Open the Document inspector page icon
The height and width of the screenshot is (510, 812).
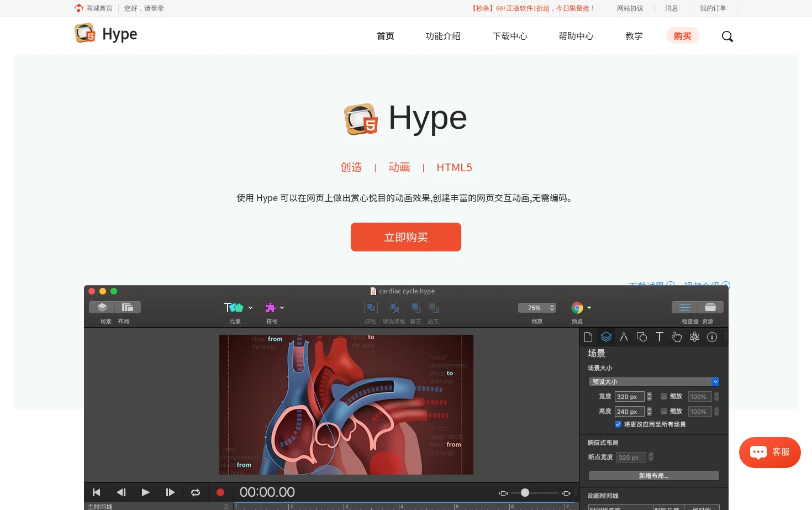point(588,337)
